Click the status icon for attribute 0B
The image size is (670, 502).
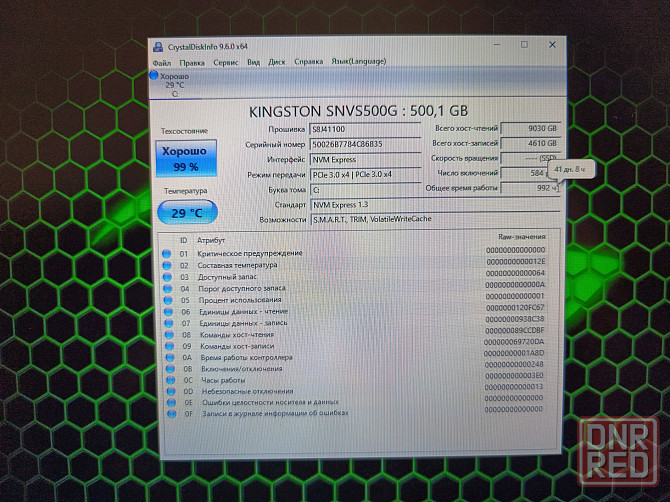pos(170,369)
